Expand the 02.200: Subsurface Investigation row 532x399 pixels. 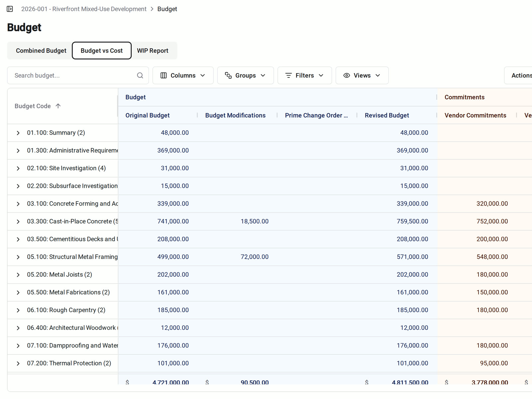tap(18, 186)
